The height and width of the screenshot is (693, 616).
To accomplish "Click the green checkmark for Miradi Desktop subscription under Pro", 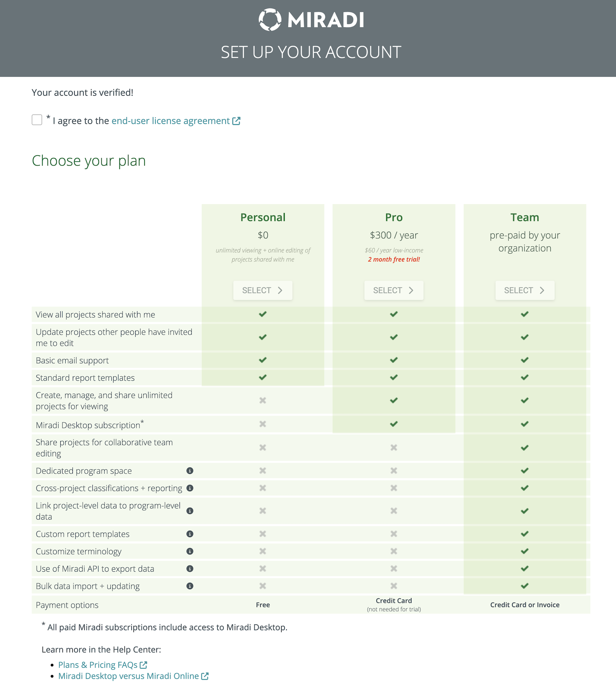I will click(x=394, y=424).
